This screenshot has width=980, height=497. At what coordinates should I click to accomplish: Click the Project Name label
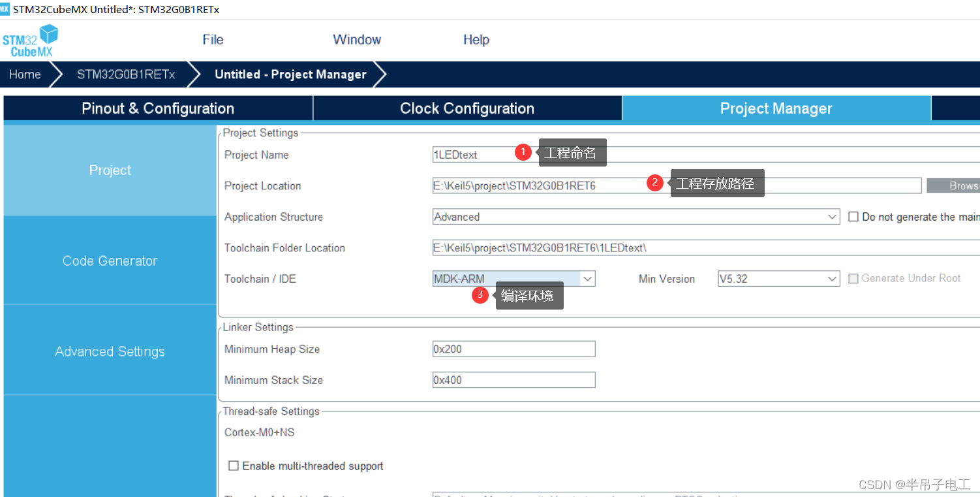(256, 155)
